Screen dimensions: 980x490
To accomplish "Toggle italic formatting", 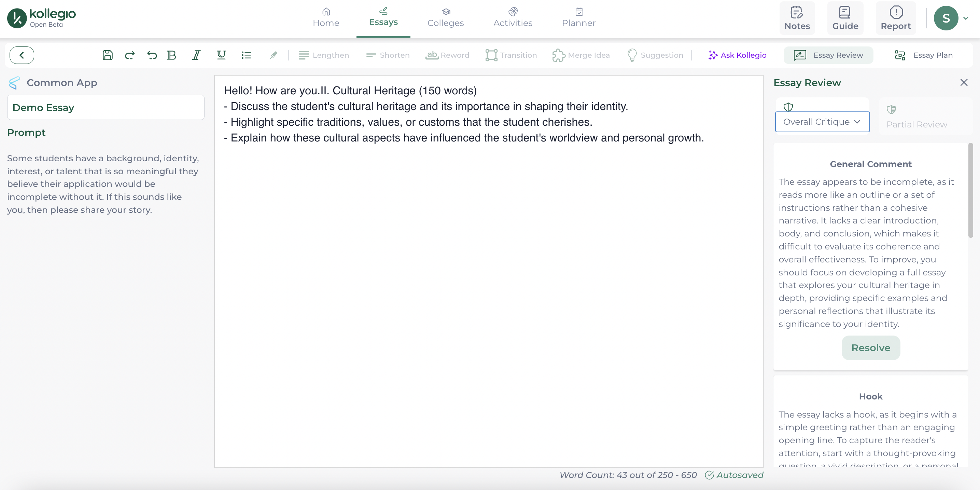I will (196, 55).
